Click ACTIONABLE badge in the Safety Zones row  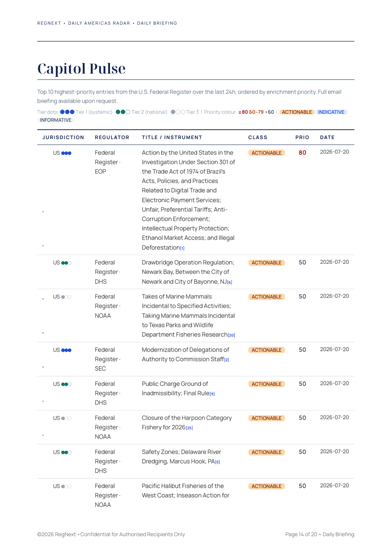point(267,452)
